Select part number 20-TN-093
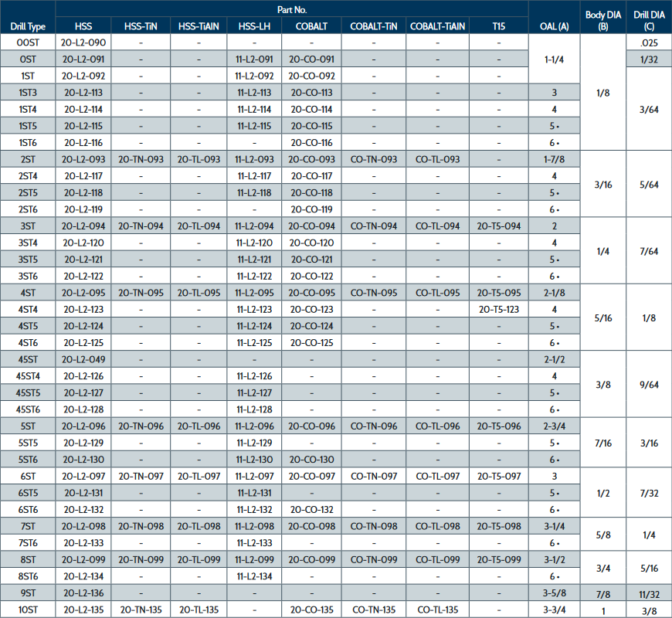This screenshot has width=672, height=618. 141,159
